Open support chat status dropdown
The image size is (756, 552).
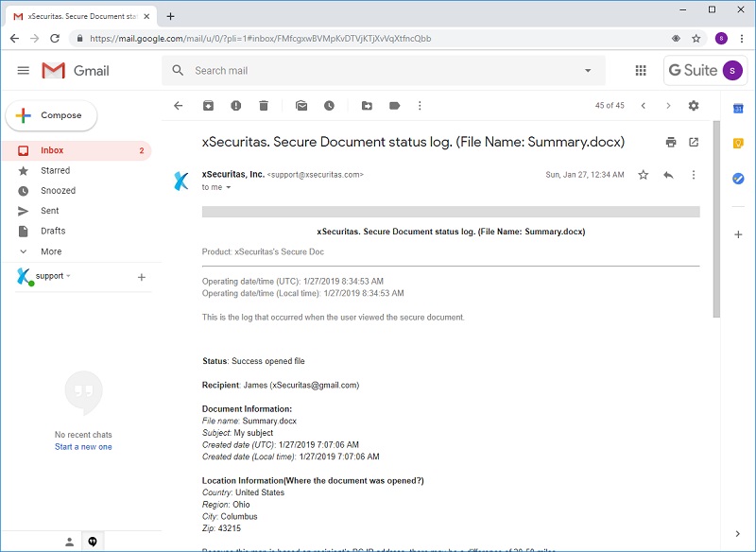click(x=68, y=276)
